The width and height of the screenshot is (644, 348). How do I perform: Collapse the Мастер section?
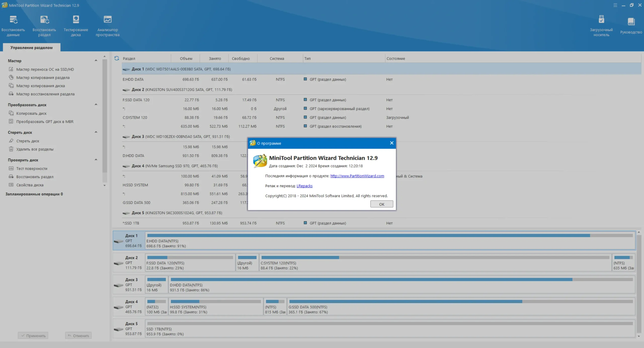tap(96, 61)
